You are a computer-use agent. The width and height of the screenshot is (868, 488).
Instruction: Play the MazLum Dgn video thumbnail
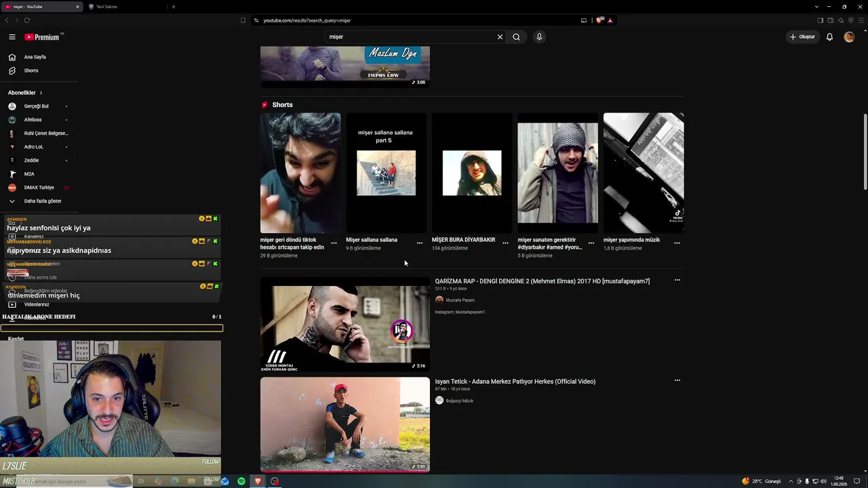[x=345, y=67]
